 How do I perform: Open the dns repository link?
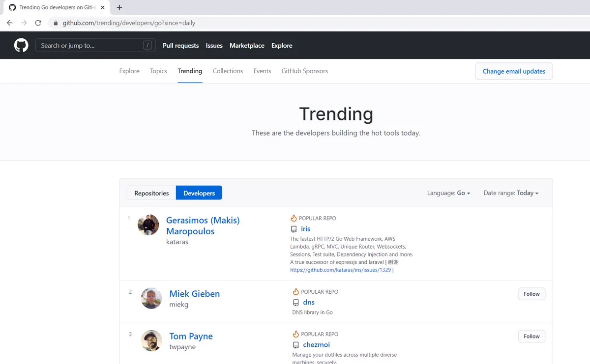[x=308, y=303]
